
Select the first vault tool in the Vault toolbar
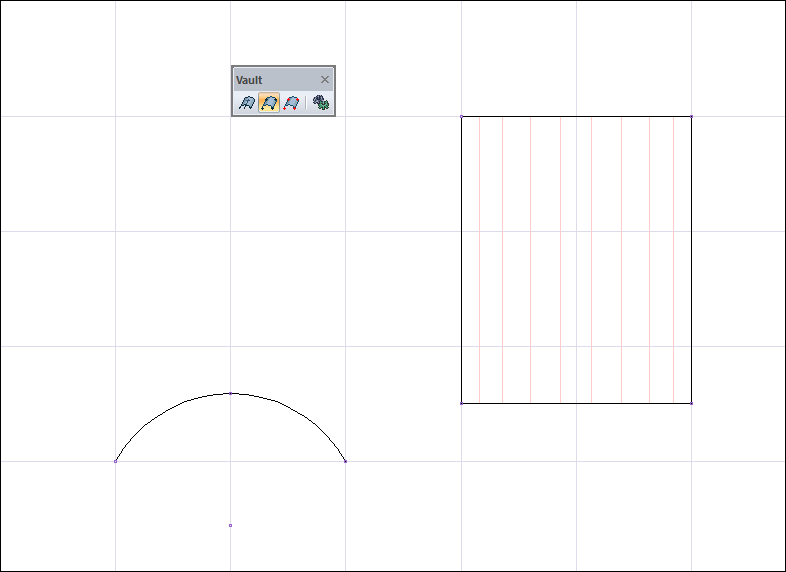tap(247, 103)
